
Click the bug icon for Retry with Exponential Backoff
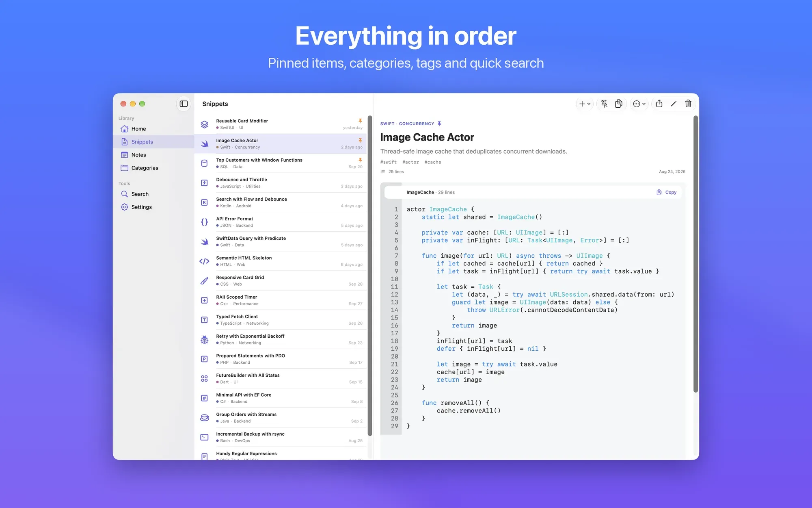point(205,339)
